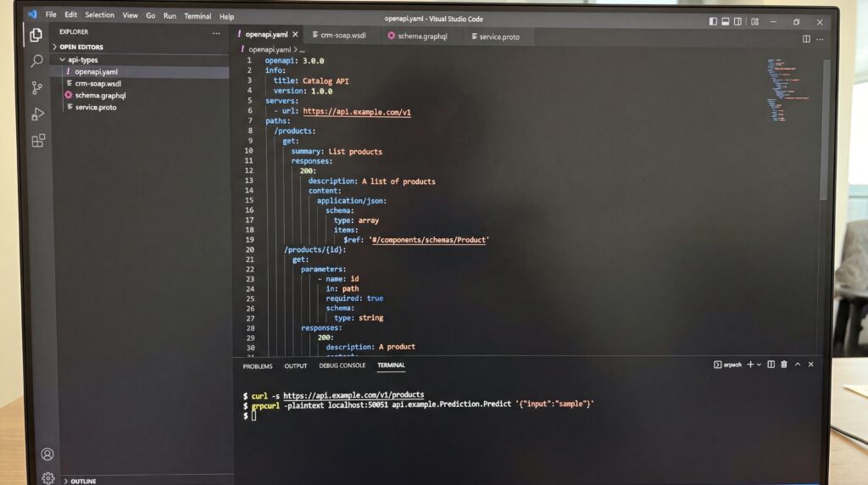Screen dimensions: 868x485
Task: Open the Accounts menu icon
Action: [x=47, y=454]
